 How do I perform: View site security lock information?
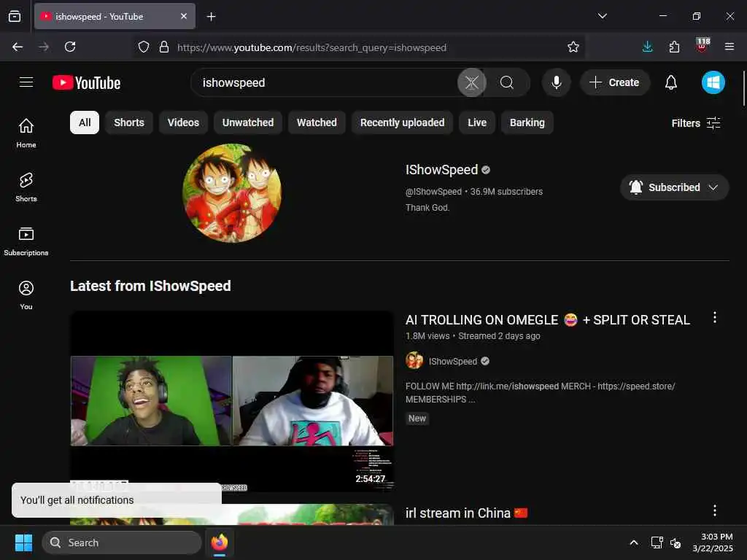tap(164, 47)
